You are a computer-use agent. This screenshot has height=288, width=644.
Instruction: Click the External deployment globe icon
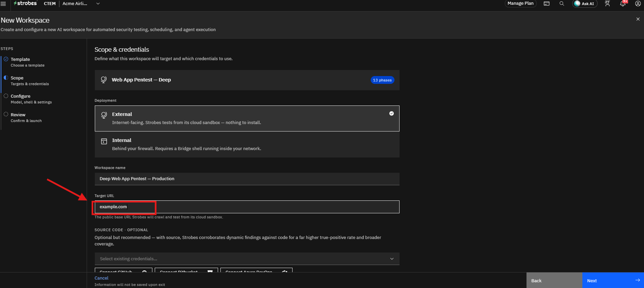104,115
